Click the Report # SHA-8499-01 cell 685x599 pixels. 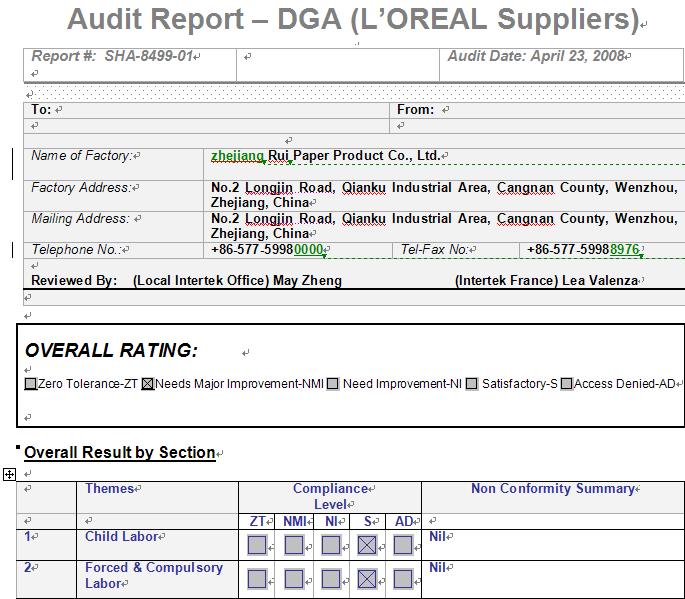[x=130, y=65]
